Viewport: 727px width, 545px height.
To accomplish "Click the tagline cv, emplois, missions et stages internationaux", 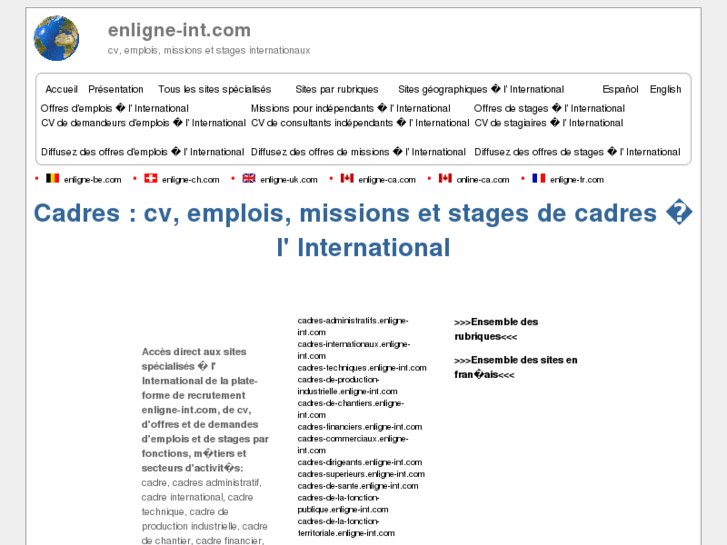I will click(209, 50).
